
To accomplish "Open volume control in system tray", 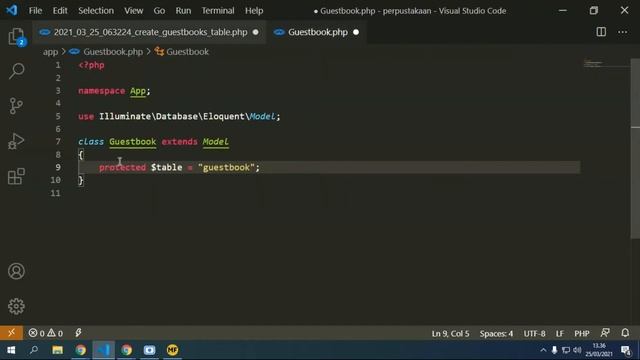I will (577, 350).
